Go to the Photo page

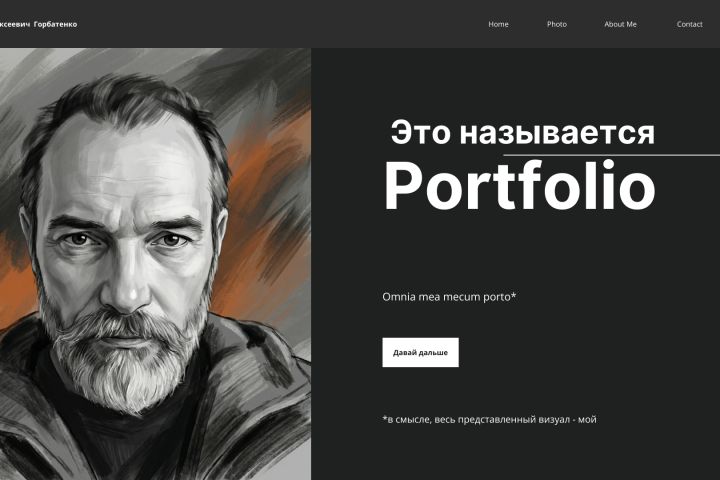[x=557, y=24]
